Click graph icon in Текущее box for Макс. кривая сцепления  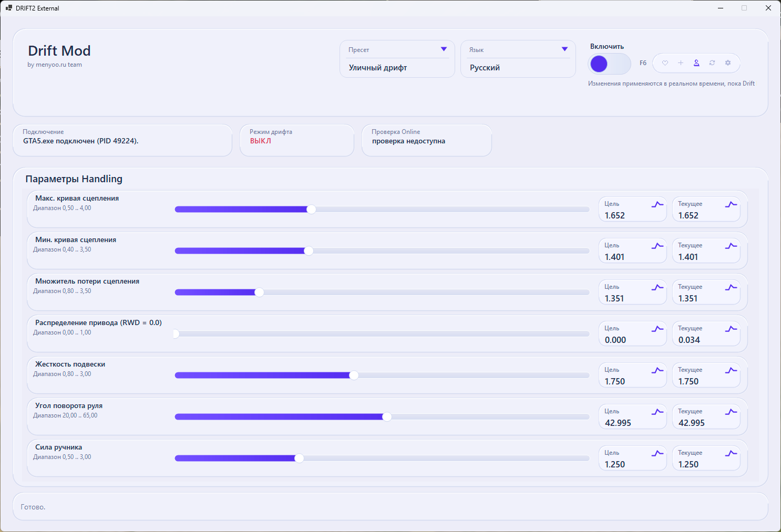point(731,204)
